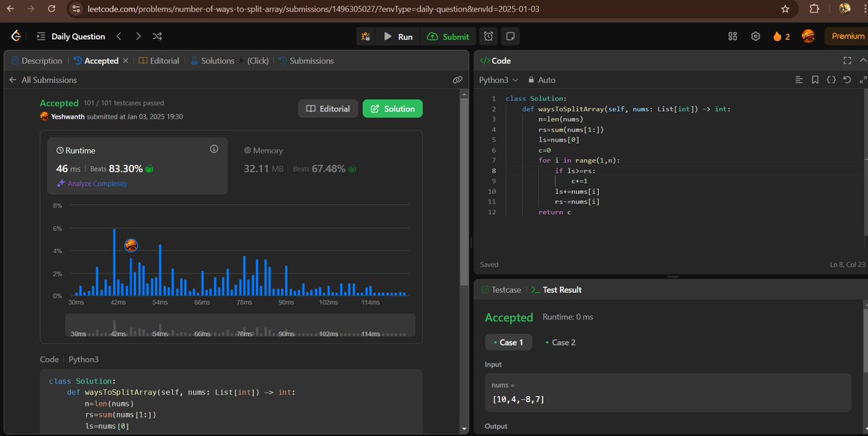
Task: Open the Editorial button beside Solution
Action: [328, 108]
